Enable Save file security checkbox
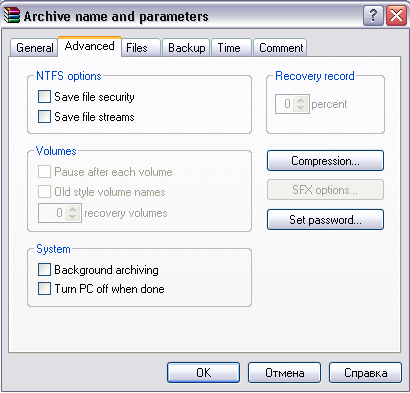 pyautogui.click(x=44, y=97)
